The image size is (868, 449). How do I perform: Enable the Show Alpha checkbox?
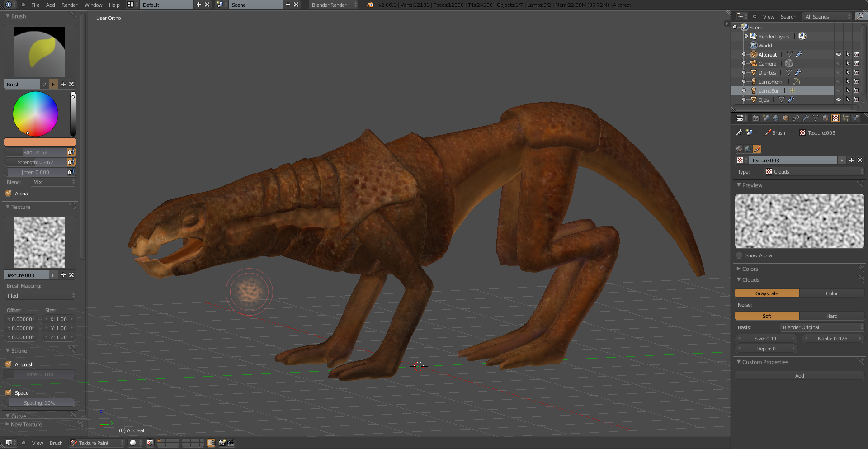[x=739, y=255]
